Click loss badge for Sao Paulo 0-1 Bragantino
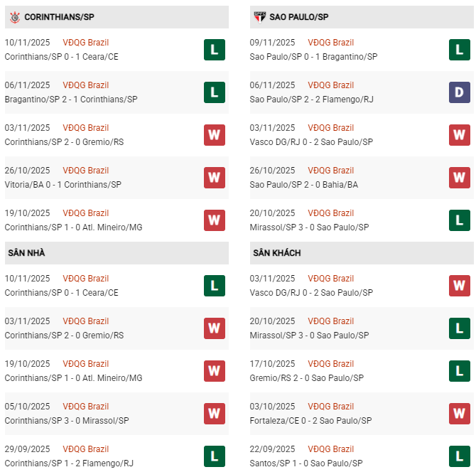This screenshot has width=476, height=472. point(460,50)
